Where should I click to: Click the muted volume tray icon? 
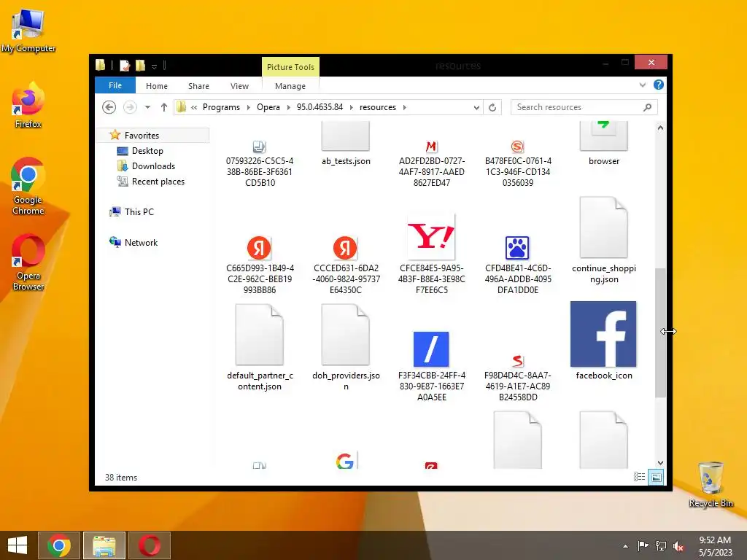[678, 546]
